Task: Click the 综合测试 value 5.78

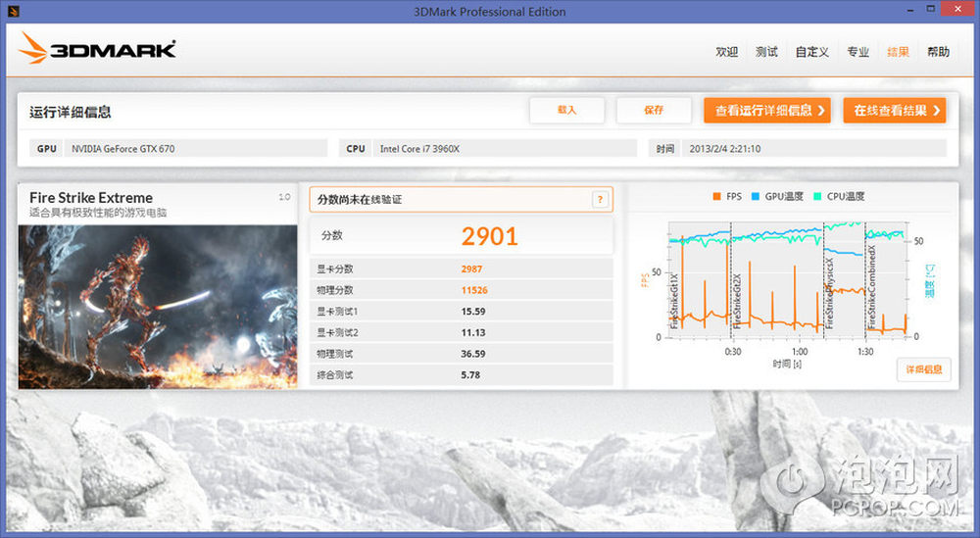Action: (x=470, y=375)
